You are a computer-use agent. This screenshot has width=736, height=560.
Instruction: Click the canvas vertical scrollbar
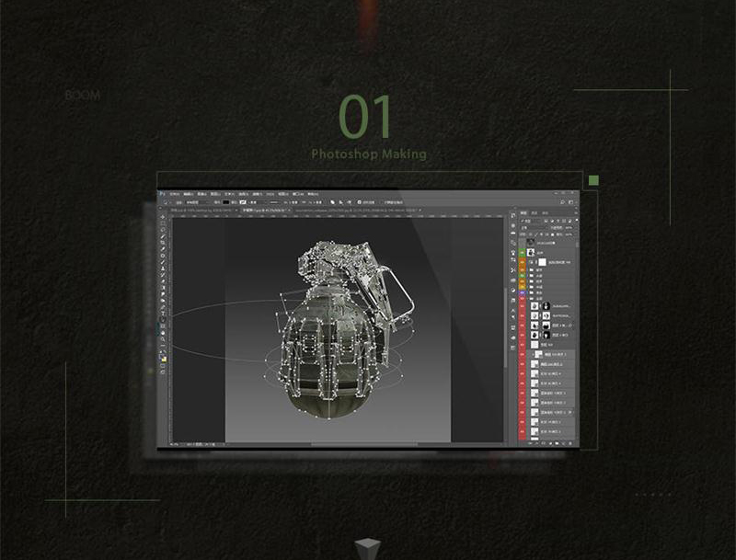click(507, 322)
